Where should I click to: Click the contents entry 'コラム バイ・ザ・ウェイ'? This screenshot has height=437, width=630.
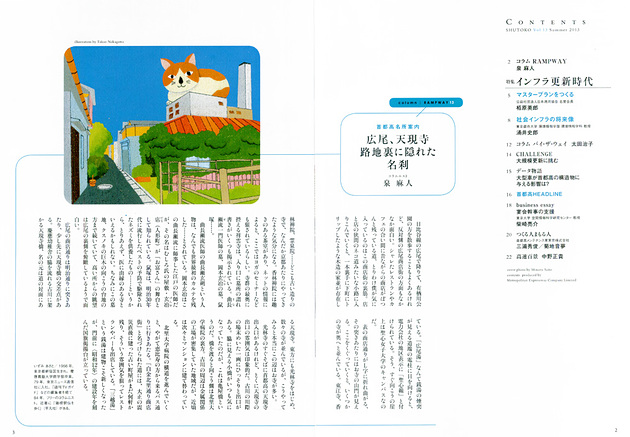click(542, 144)
